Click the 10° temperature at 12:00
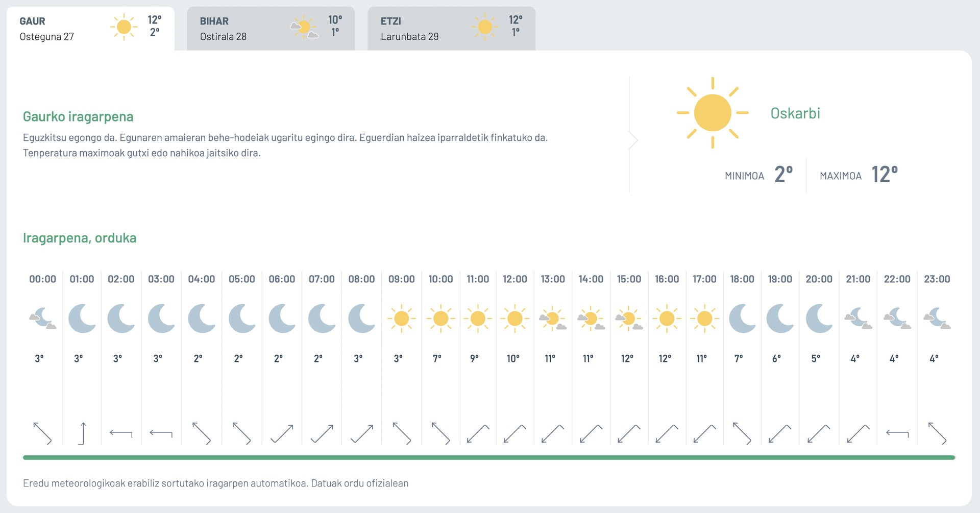 coord(513,359)
